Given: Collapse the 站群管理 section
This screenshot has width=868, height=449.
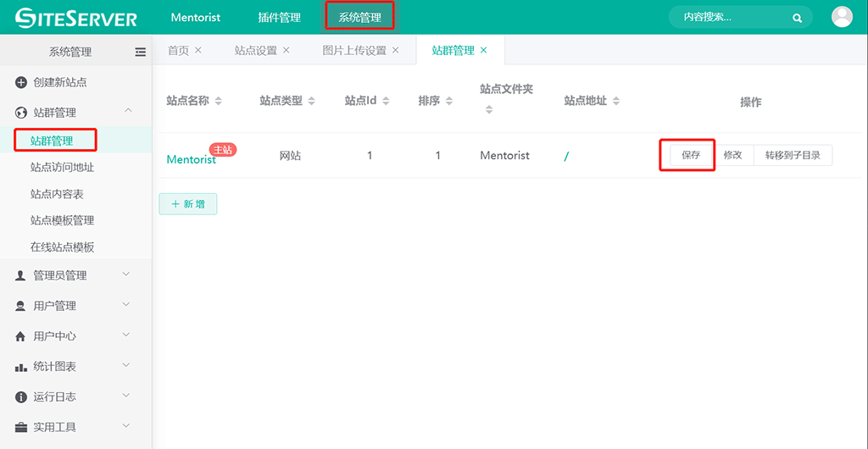Looking at the screenshot, I should (x=127, y=112).
